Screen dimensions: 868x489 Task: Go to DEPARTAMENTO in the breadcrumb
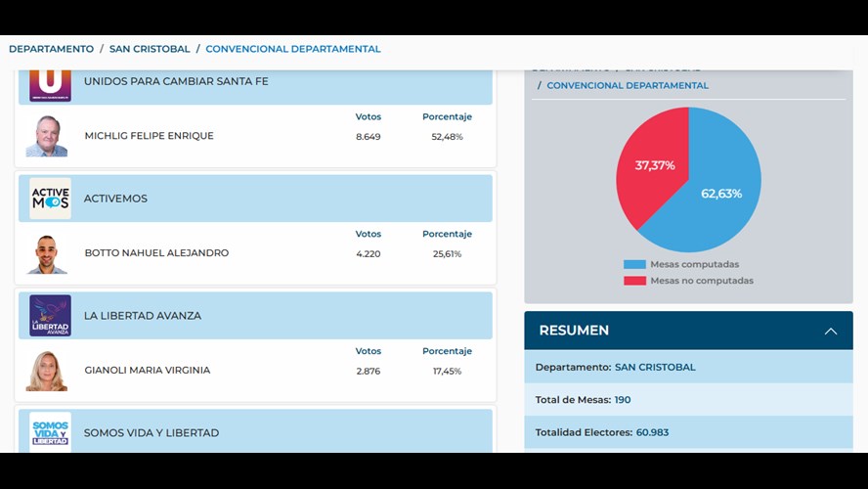(x=52, y=49)
